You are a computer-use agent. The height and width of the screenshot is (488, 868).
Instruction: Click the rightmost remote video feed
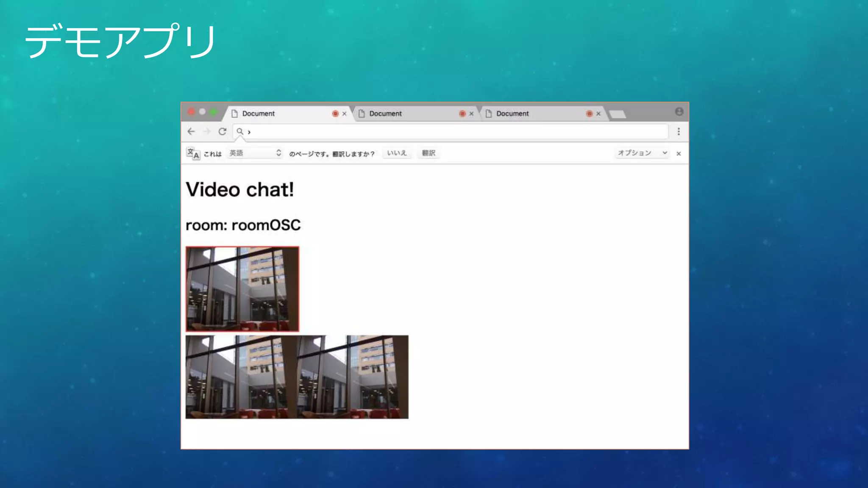click(x=353, y=377)
